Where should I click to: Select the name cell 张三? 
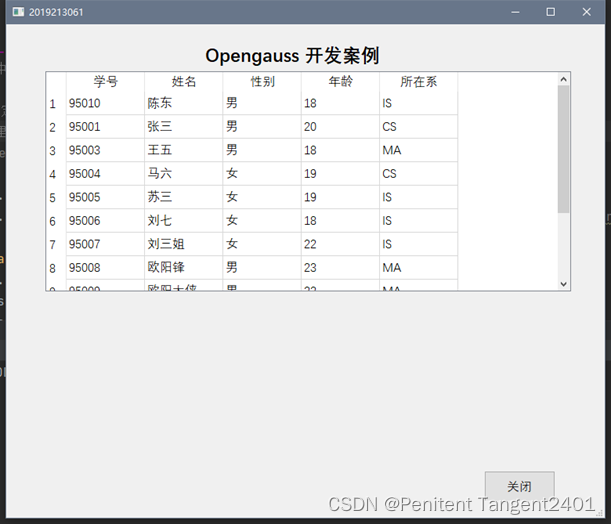point(184,127)
